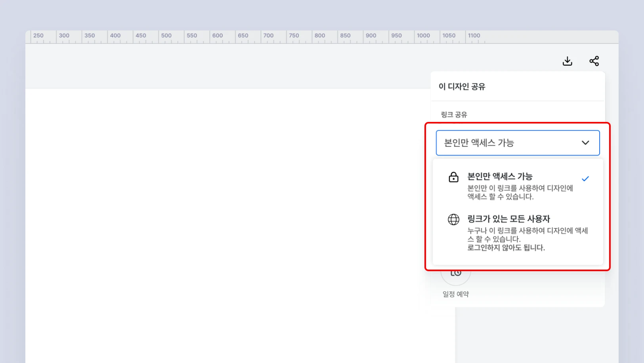Click the share icon
The height and width of the screenshot is (363, 644).
594,61
